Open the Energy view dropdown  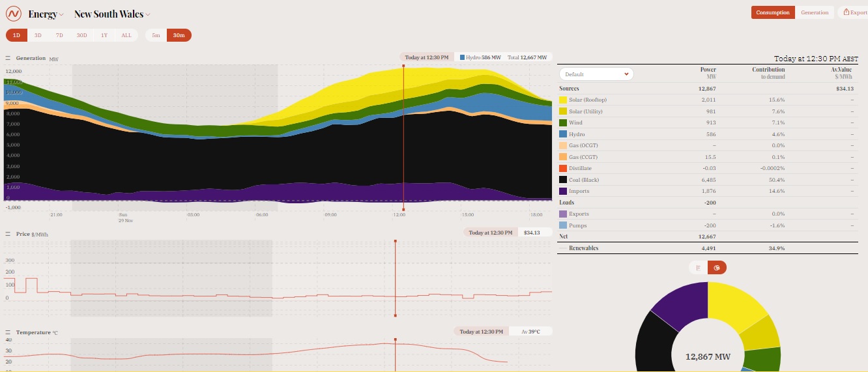(46, 14)
